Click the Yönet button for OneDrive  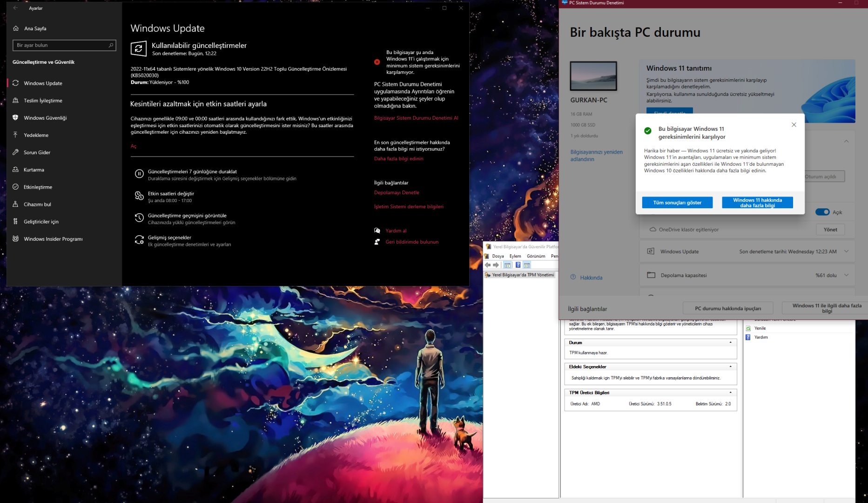(830, 230)
